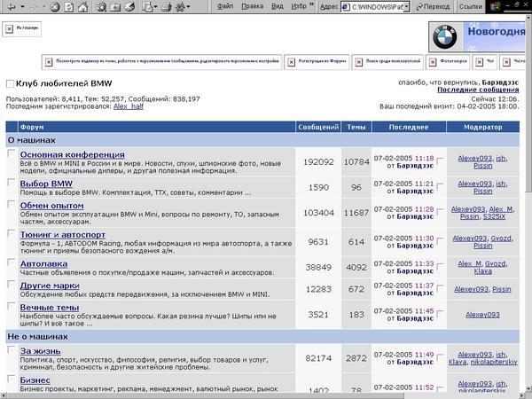Open the Mail toolbar icon
This screenshot has width=532, height=399.
tap(147, 6)
